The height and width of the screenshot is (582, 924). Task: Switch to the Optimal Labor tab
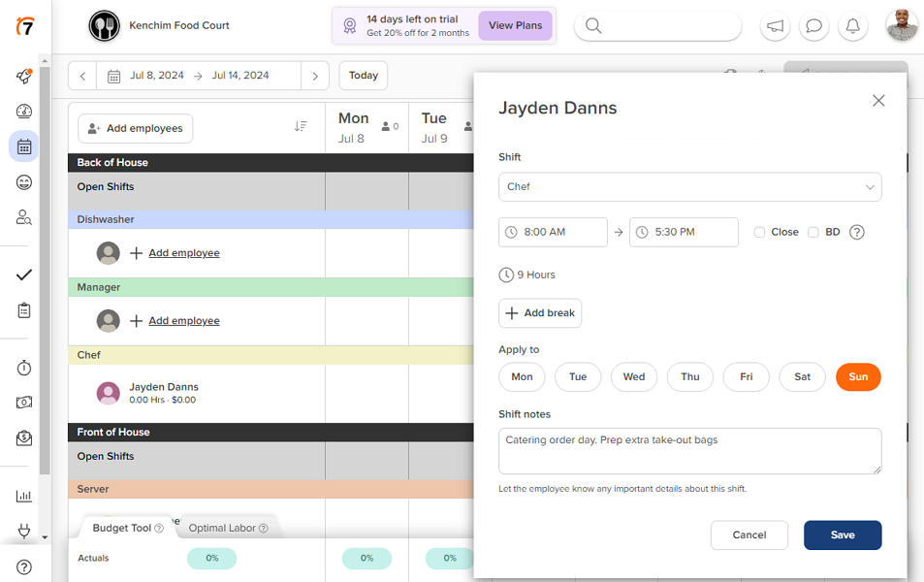pyautogui.click(x=228, y=529)
